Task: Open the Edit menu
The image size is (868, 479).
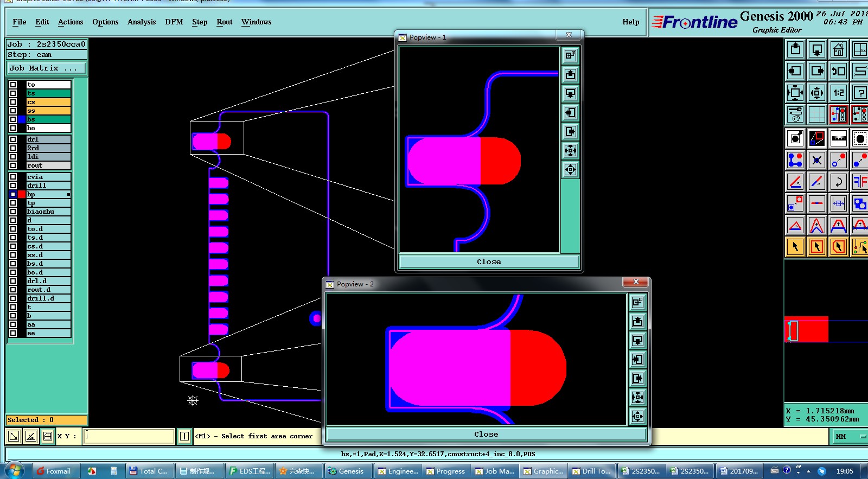Action: tap(42, 22)
